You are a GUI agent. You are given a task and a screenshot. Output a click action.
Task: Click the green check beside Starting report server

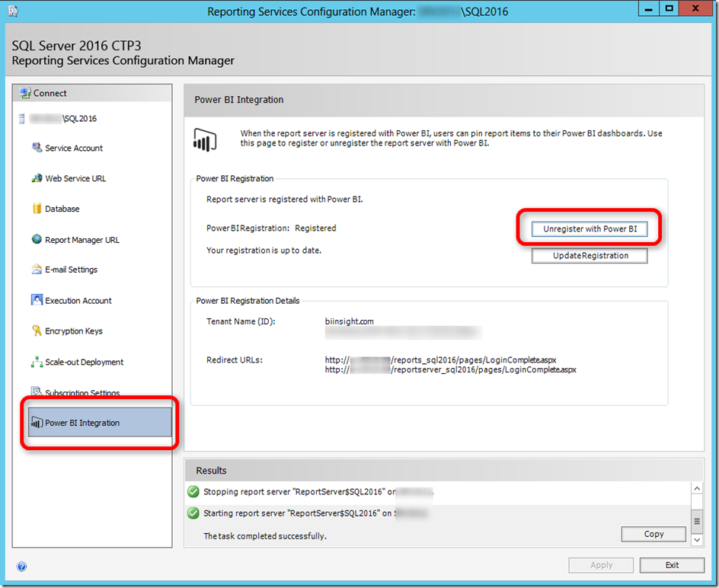coord(193,513)
